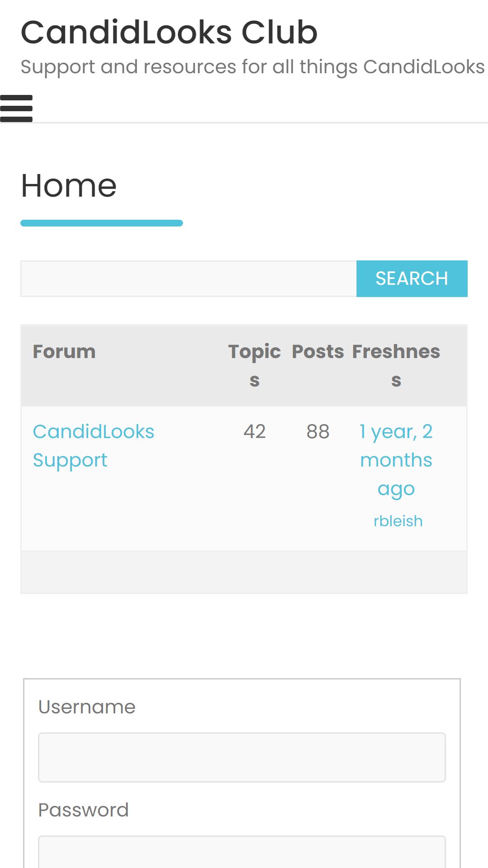
Task: Click the Home page heading
Action: (x=69, y=186)
